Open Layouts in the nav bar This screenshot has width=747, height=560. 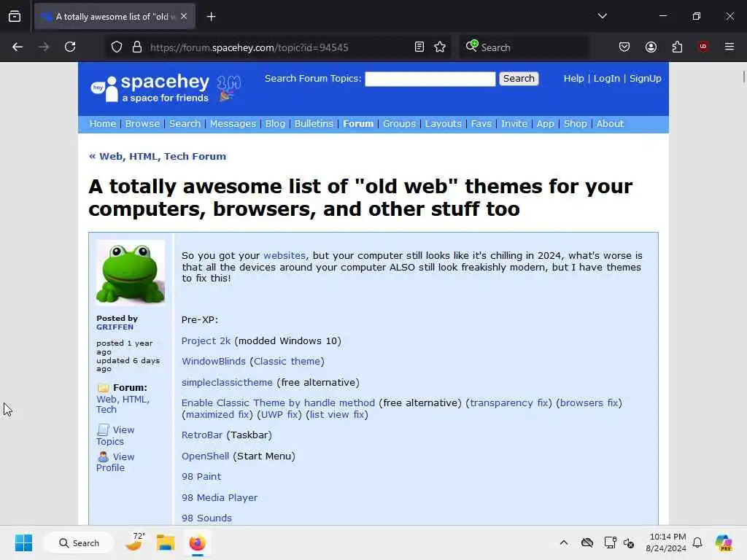click(x=443, y=124)
